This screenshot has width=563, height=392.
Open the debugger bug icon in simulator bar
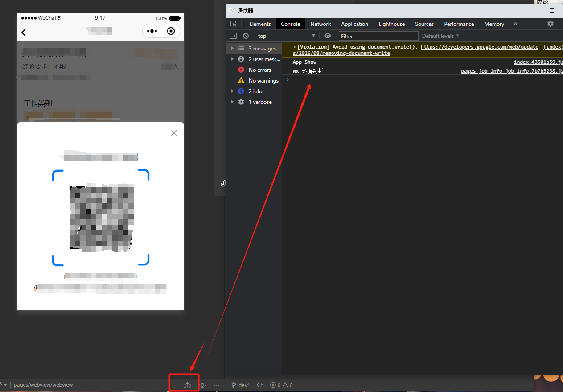pos(188,385)
